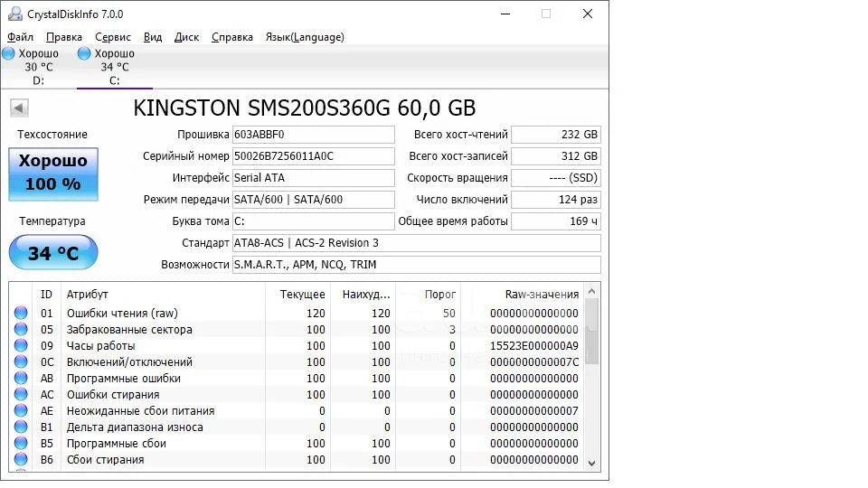This screenshot has width=868, height=488.
Task: Click the status orb for Часы работы
Action: tap(21, 345)
